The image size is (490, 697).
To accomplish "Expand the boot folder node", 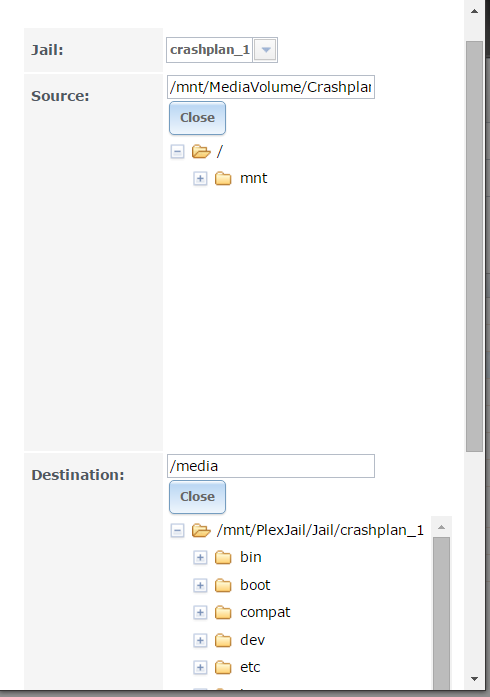I will (x=200, y=585).
